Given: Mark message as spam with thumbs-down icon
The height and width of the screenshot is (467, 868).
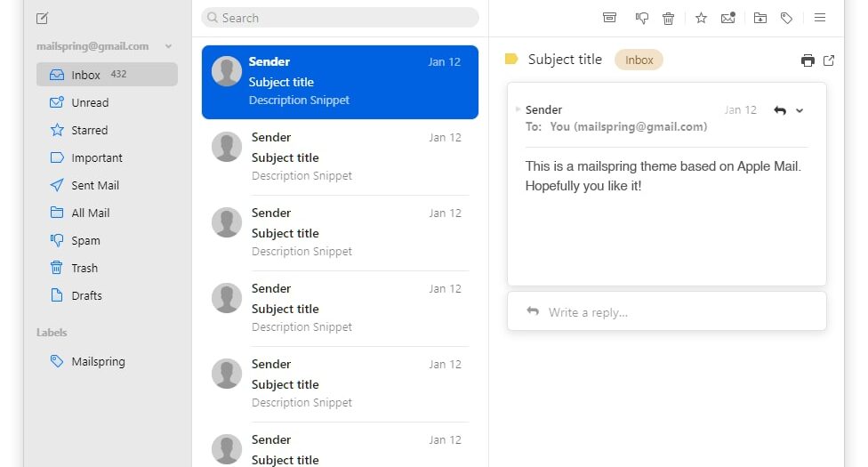Looking at the screenshot, I should click(x=641, y=19).
